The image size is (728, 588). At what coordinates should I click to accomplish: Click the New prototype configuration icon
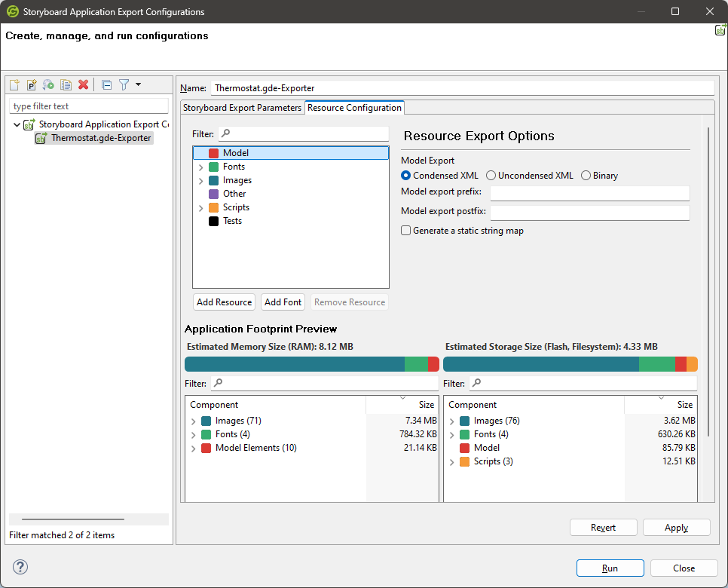point(31,84)
